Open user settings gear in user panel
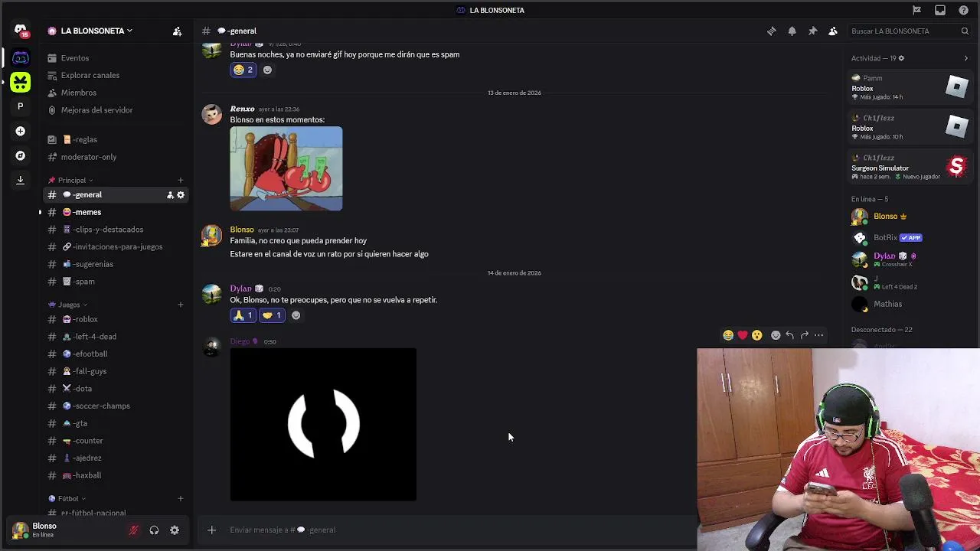 175,530
